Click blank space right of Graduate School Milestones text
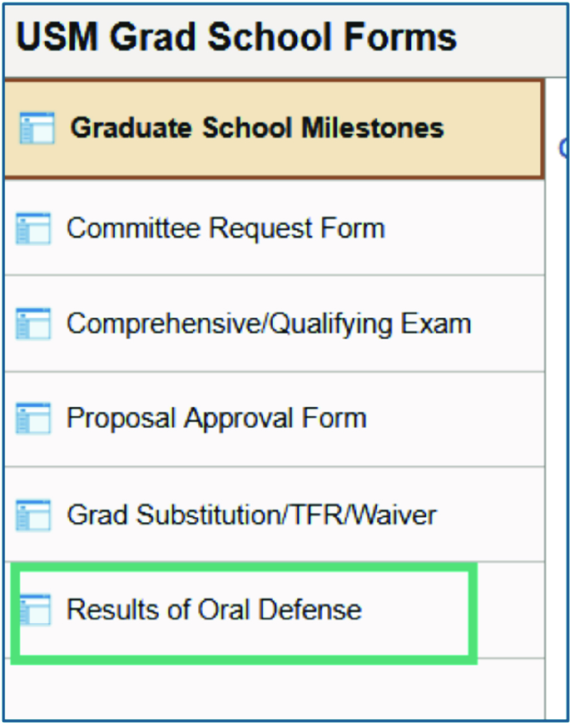575x728 pixels. (x=493, y=129)
